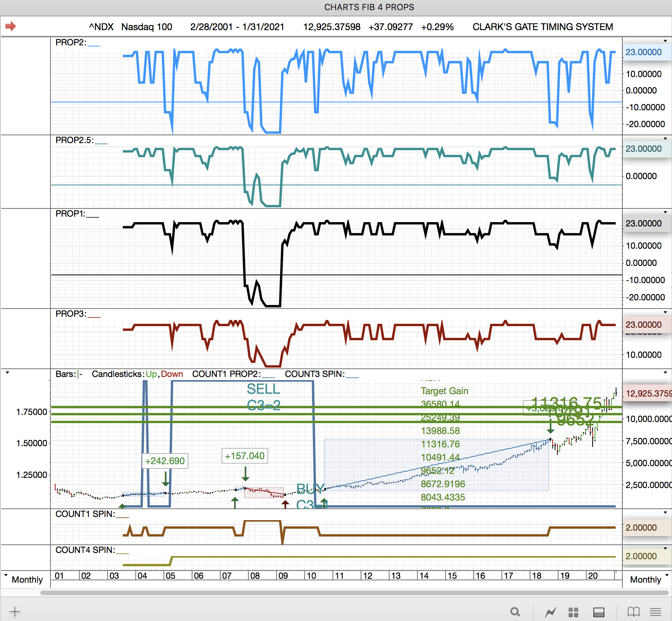Click the last price 12,925.37598 in header
The height and width of the screenshot is (621, 672).
[x=332, y=27]
